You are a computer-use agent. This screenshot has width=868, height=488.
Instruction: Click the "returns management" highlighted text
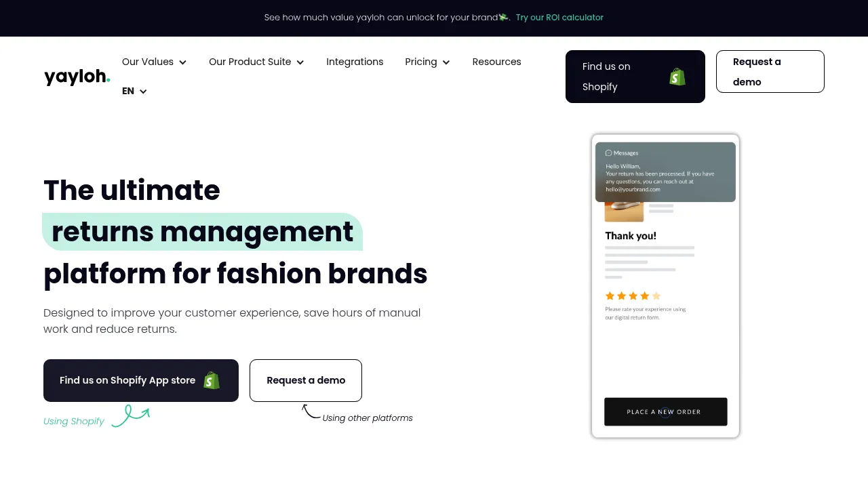point(202,232)
